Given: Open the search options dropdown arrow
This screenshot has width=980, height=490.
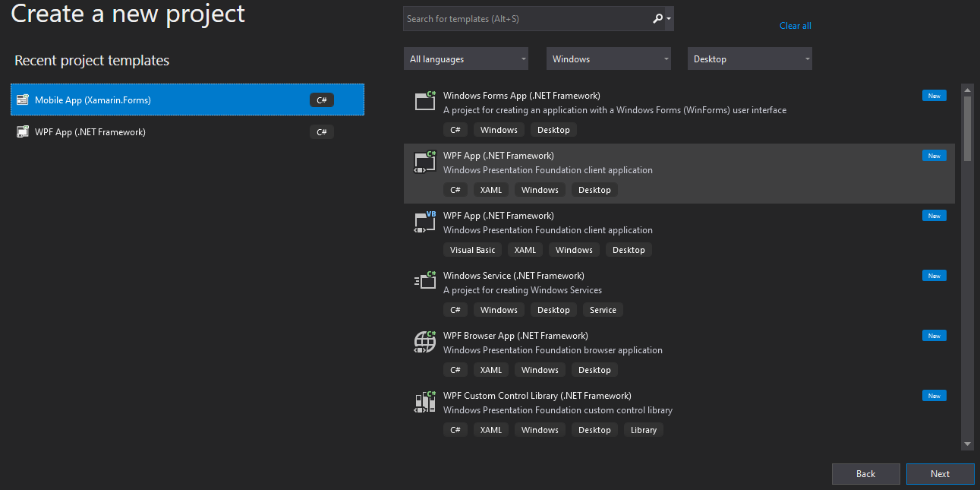Looking at the screenshot, I should (x=669, y=19).
